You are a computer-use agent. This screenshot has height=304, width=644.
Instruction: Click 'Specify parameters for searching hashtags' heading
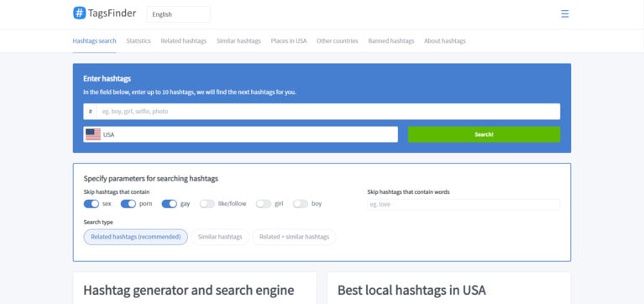(x=151, y=179)
